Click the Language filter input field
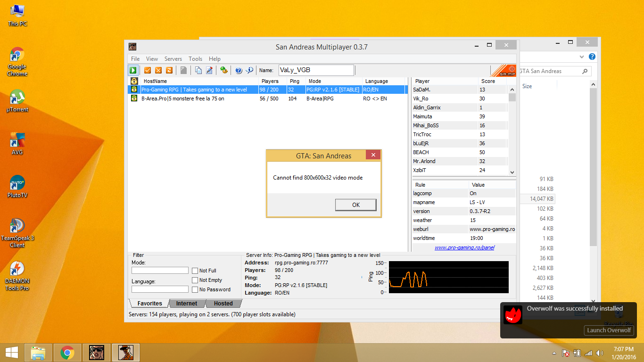The width and height of the screenshot is (644, 362). (x=160, y=289)
